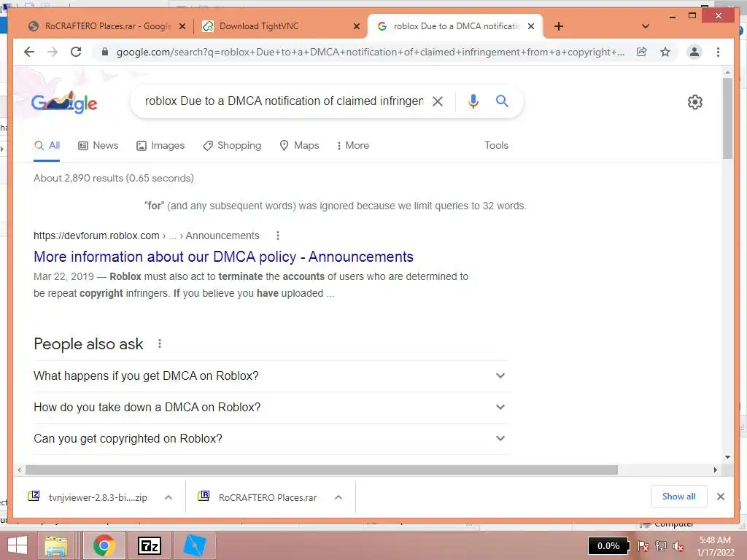Click the Chrome taskbar icon
This screenshot has height=560, width=747.
point(104,545)
